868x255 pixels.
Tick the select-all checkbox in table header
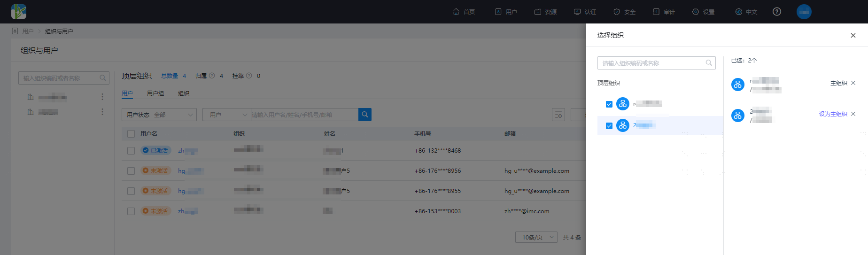click(x=131, y=134)
